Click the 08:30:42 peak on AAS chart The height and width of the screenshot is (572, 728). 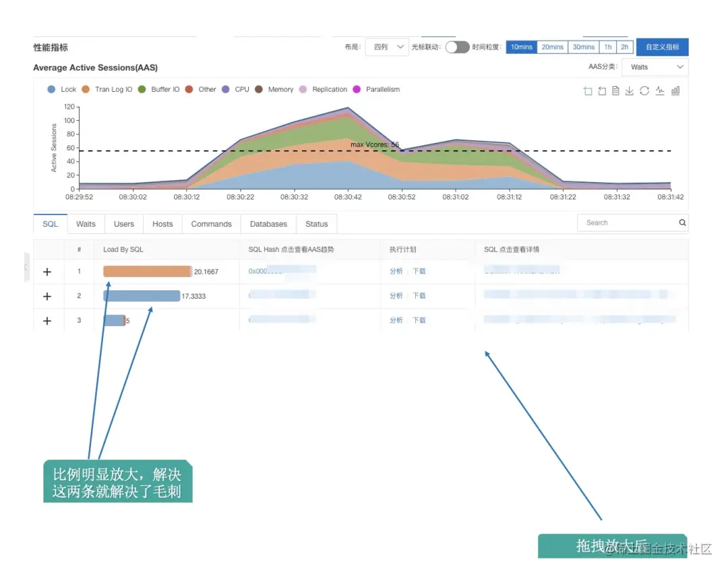[x=348, y=108]
